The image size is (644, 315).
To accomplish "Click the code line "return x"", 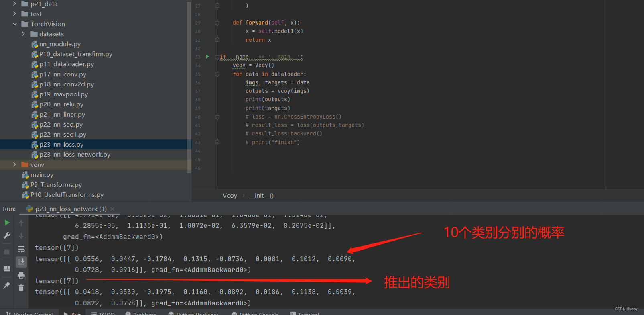I will tap(258, 40).
